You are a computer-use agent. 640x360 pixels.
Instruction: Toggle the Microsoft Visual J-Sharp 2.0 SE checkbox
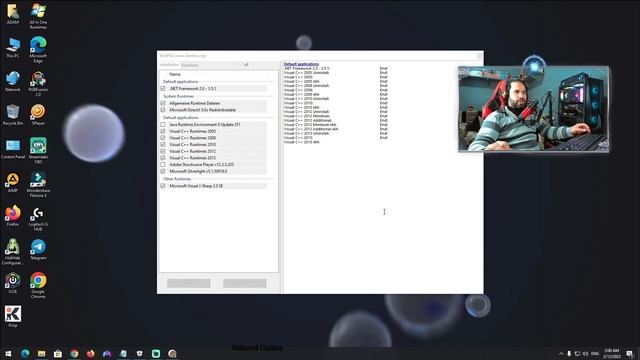tap(163, 186)
